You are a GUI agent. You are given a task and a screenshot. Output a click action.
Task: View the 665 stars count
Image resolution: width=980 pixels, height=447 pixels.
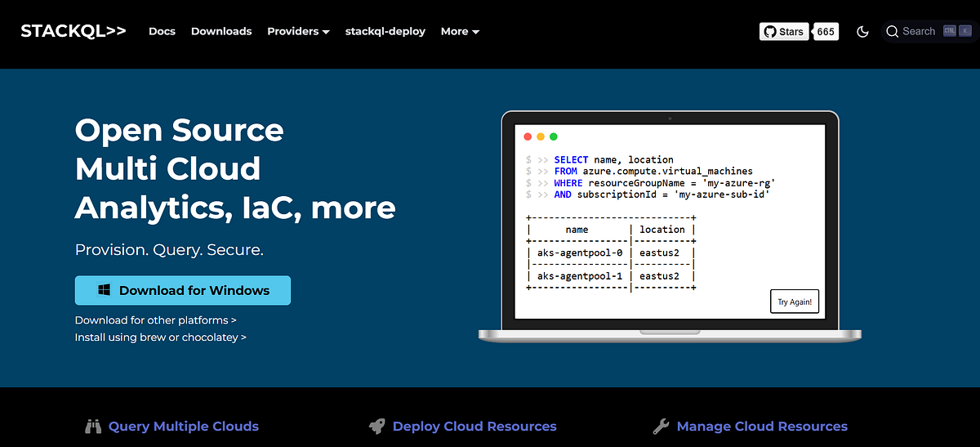coord(826,32)
